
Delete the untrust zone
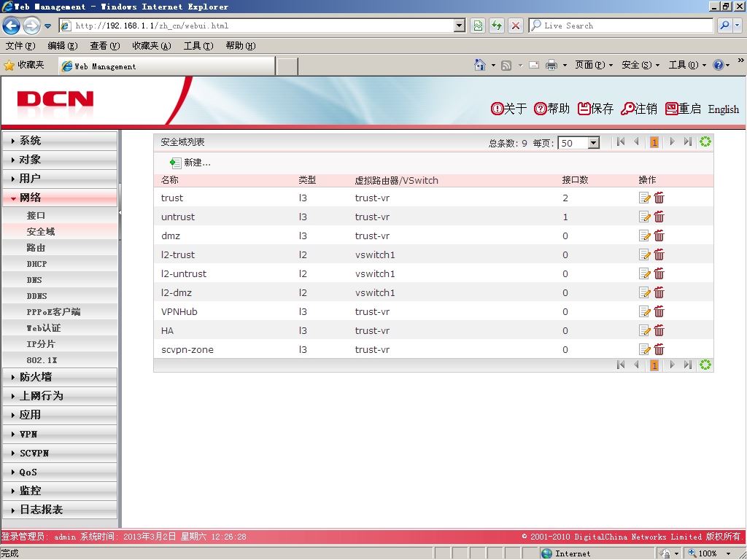[x=659, y=217]
